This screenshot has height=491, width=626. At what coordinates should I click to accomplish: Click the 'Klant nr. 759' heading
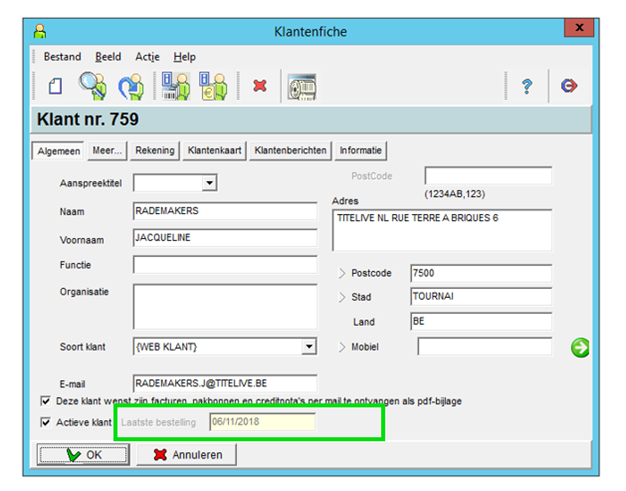pyautogui.click(x=88, y=119)
